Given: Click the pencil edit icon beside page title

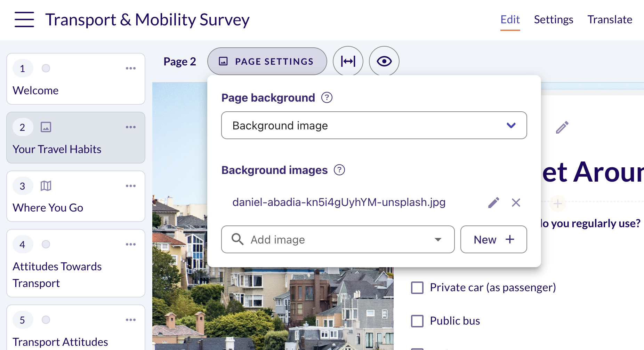Looking at the screenshot, I should coord(562,127).
